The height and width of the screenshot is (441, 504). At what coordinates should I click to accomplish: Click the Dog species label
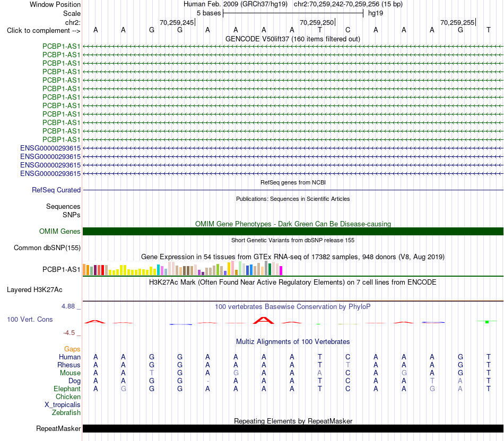74,381
